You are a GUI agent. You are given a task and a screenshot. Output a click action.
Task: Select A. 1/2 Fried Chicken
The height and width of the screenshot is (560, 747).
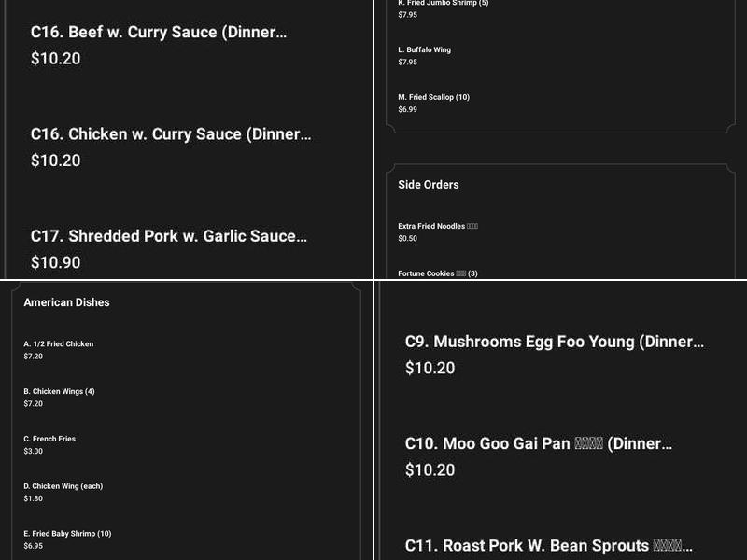click(59, 343)
